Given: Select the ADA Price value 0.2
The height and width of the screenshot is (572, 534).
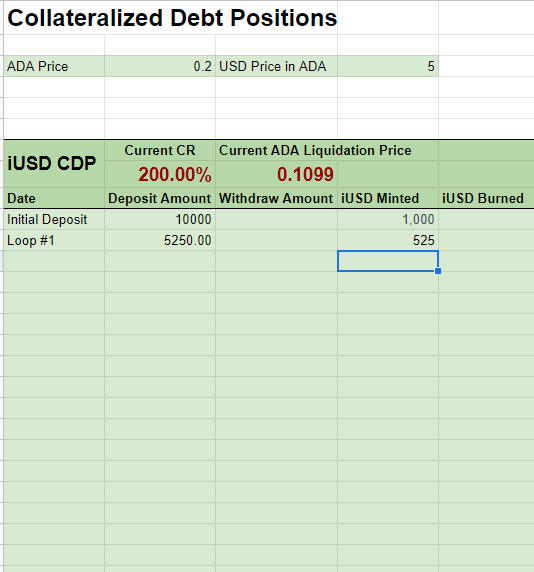Looking at the screenshot, I should tap(160, 66).
